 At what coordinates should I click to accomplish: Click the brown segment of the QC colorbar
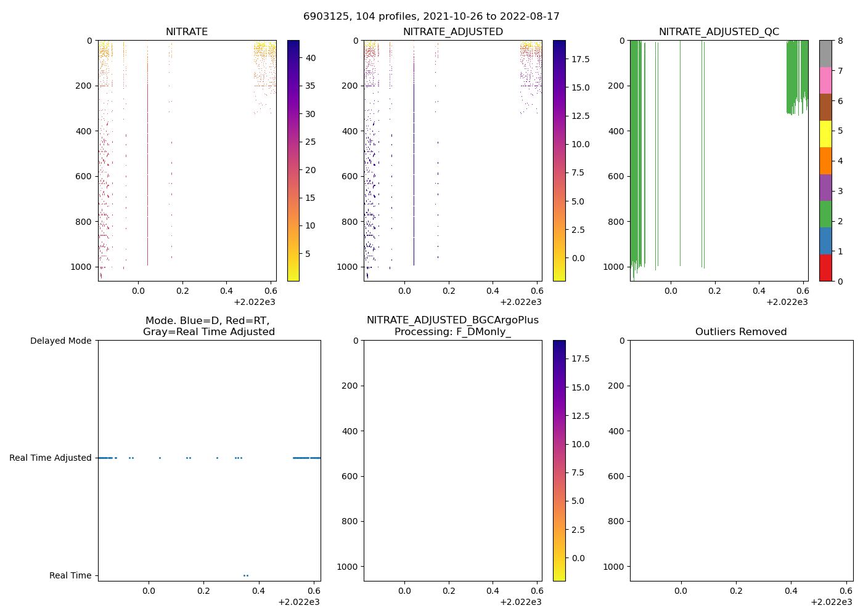[x=825, y=107]
